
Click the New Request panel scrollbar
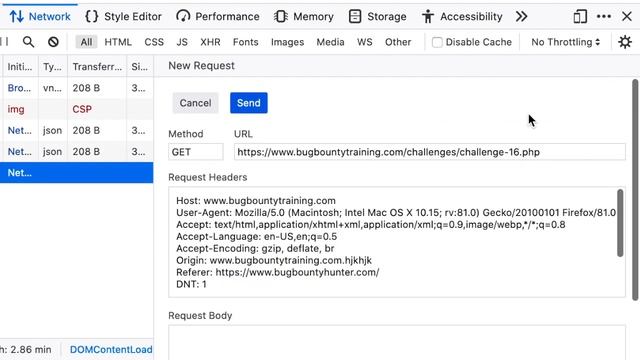635,190
